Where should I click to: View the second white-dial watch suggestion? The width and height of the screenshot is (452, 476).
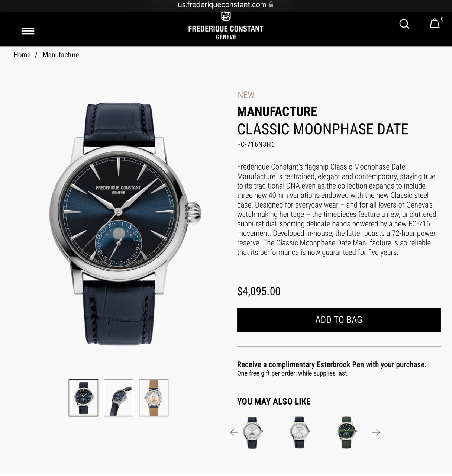pyautogui.click(x=300, y=432)
